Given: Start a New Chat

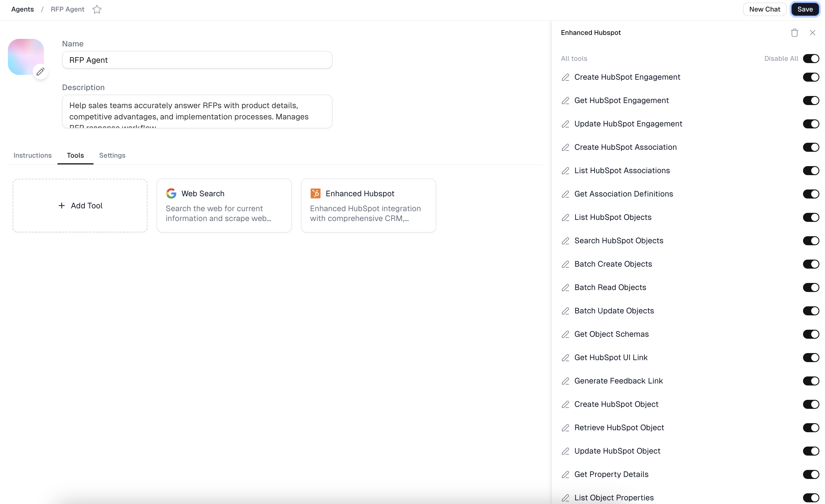Looking at the screenshot, I should point(764,9).
